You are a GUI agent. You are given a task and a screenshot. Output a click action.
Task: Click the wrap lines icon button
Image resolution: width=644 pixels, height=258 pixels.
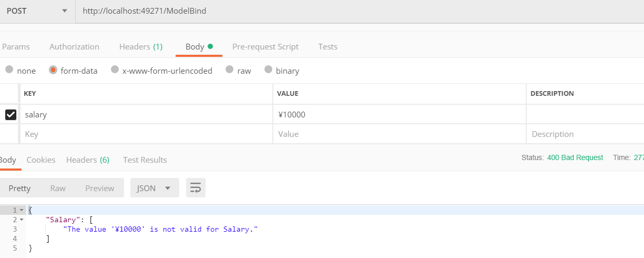(x=196, y=188)
